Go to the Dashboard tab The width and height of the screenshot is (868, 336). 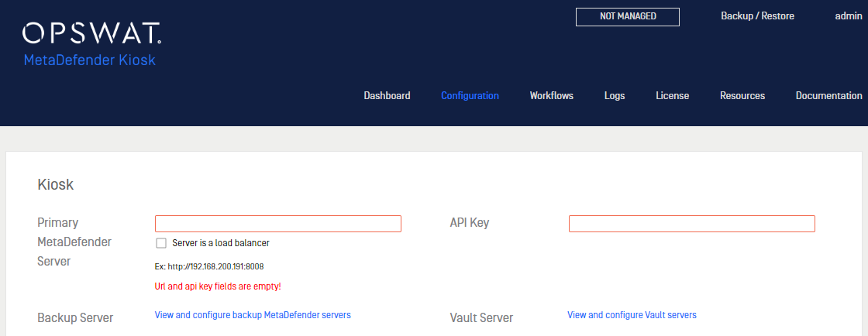click(x=387, y=95)
